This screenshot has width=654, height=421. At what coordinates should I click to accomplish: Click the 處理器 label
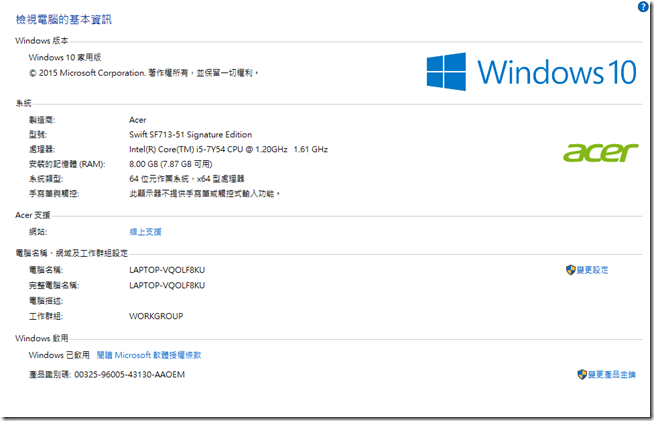coord(42,149)
